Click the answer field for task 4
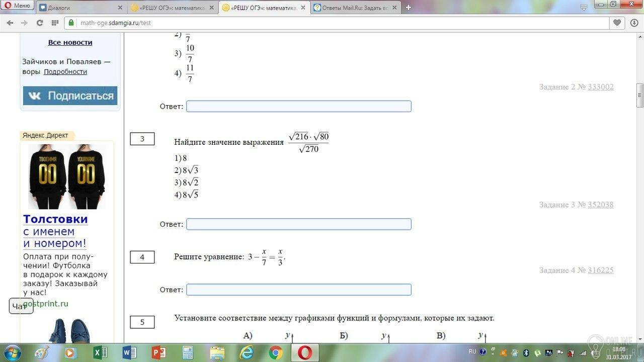The width and height of the screenshot is (644, 362). [x=299, y=290]
